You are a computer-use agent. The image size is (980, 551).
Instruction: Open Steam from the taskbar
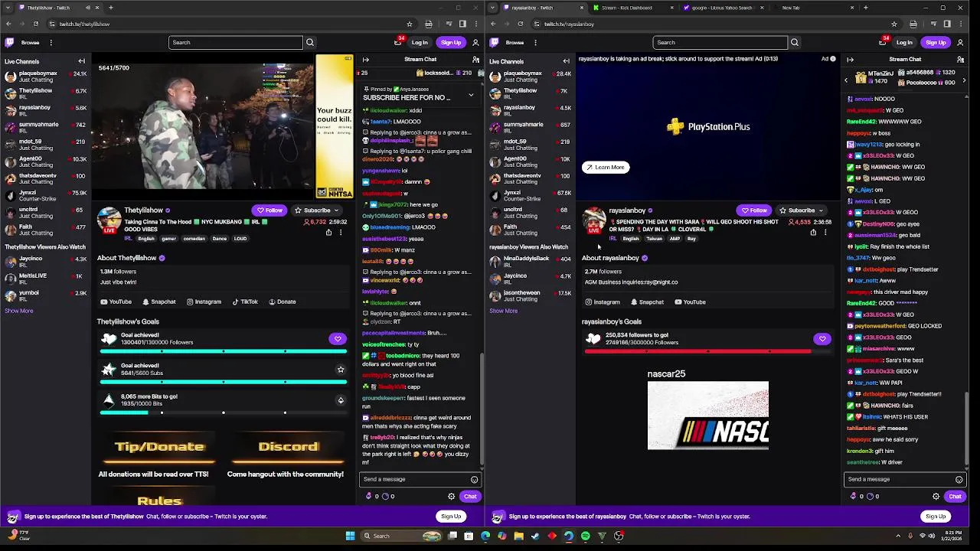[x=535, y=536]
